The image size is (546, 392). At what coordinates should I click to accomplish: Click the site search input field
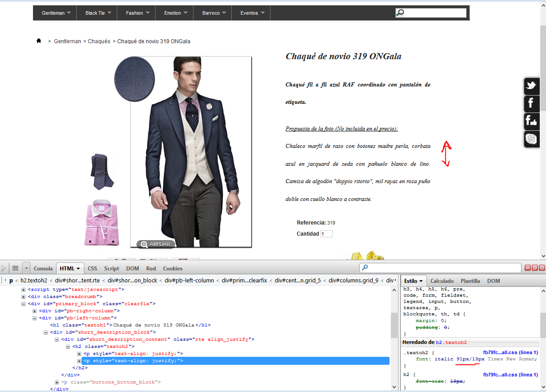431,13
